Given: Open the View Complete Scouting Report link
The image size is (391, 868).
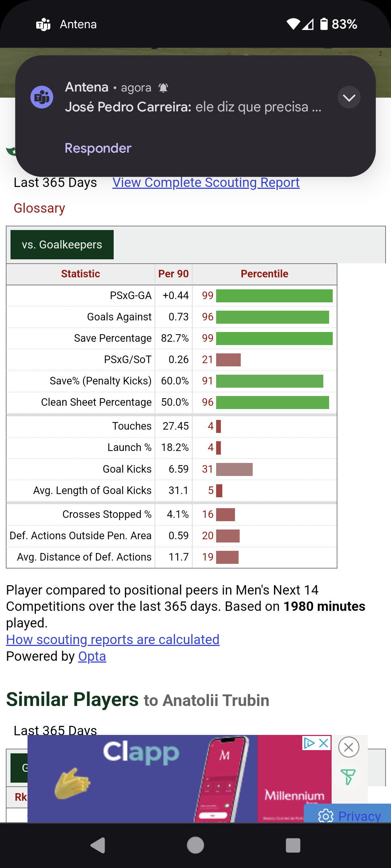Looking at the screenshot, I should (x=206, y=183).
